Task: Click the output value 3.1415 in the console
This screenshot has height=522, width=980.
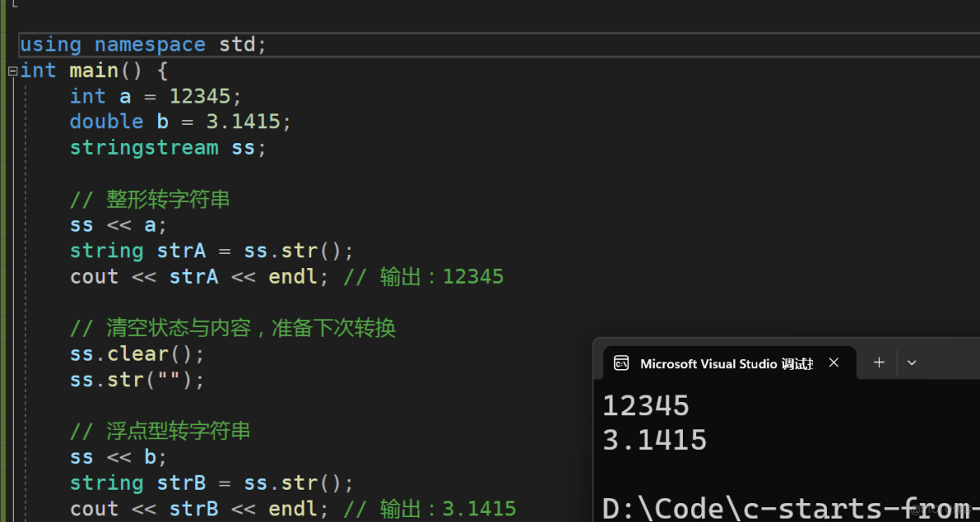Action: (655, 439)
